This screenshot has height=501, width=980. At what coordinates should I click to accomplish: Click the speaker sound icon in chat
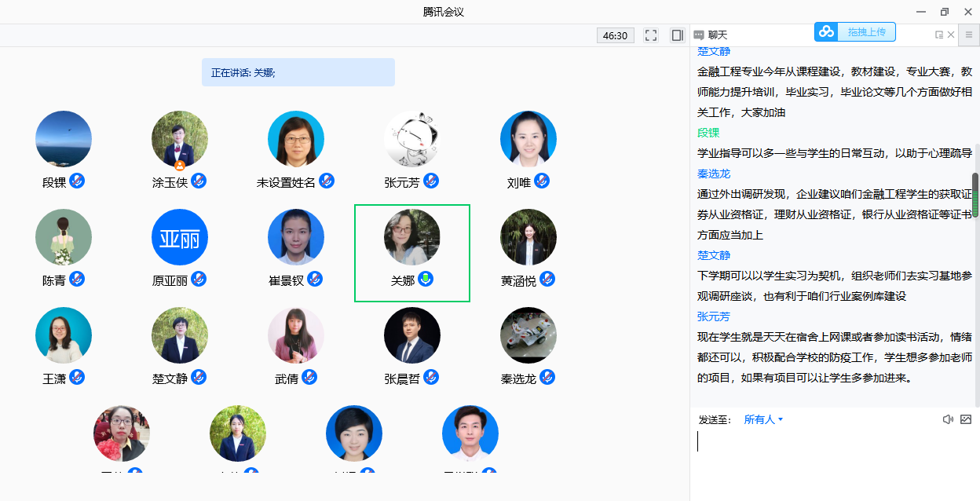click(948, 419)
